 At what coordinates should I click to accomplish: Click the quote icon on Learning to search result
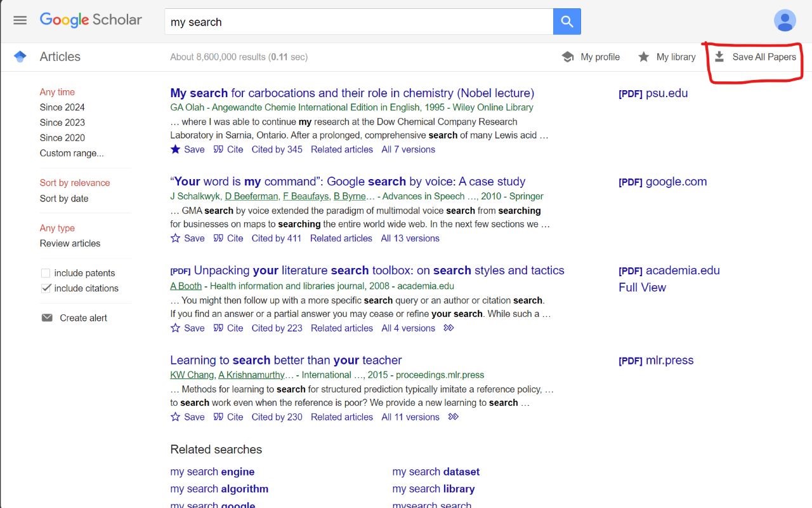pyautogui.click(x=218, y=417)
